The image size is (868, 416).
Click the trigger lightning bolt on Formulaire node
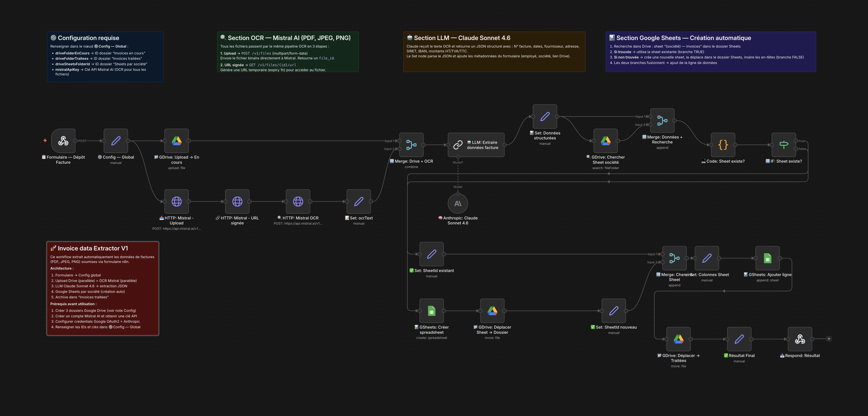[45, 141]
